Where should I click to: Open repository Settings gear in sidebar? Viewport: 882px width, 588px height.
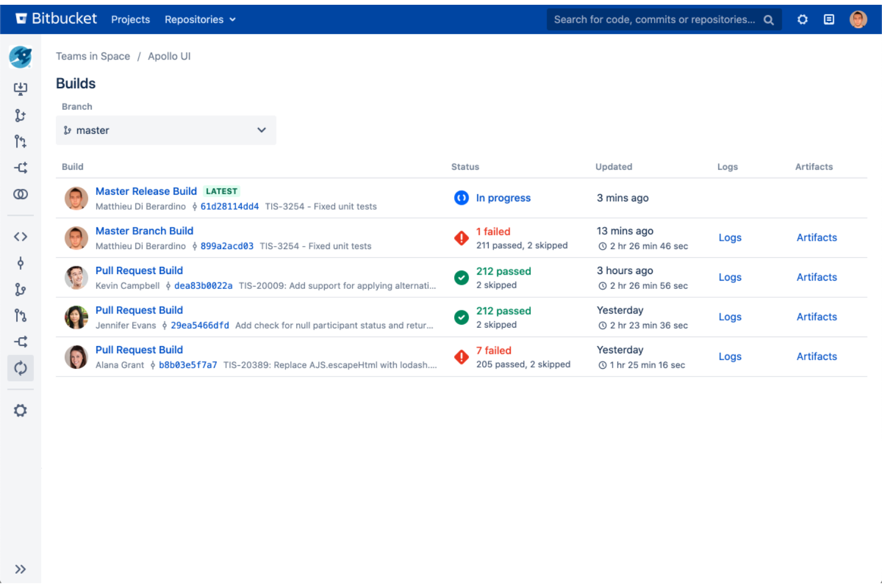20,410
